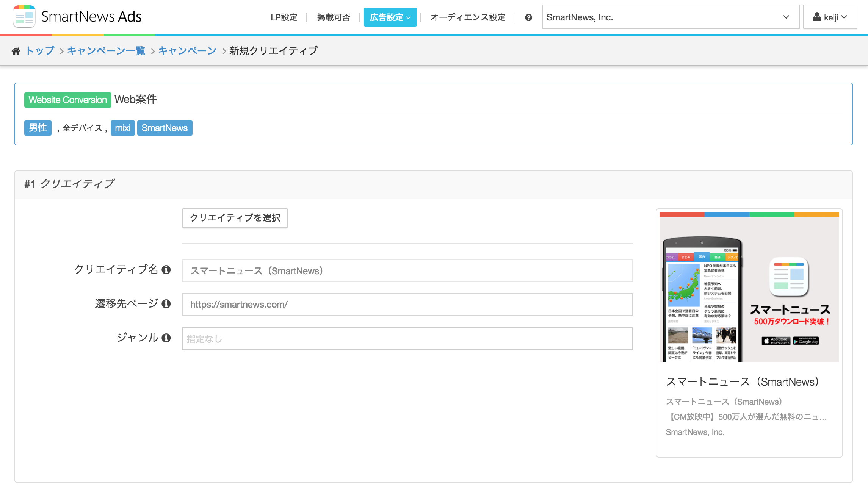
Task: Click the 全デバイス targeting text
Action: [82, 128]
